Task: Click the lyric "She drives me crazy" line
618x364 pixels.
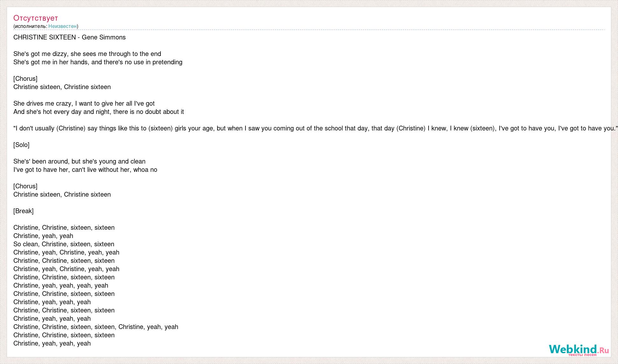Action: pyautogui.click(x=84, y=103)
